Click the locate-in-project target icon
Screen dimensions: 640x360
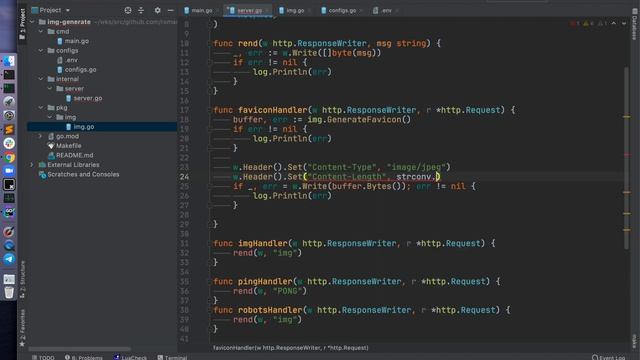[128, 10]
